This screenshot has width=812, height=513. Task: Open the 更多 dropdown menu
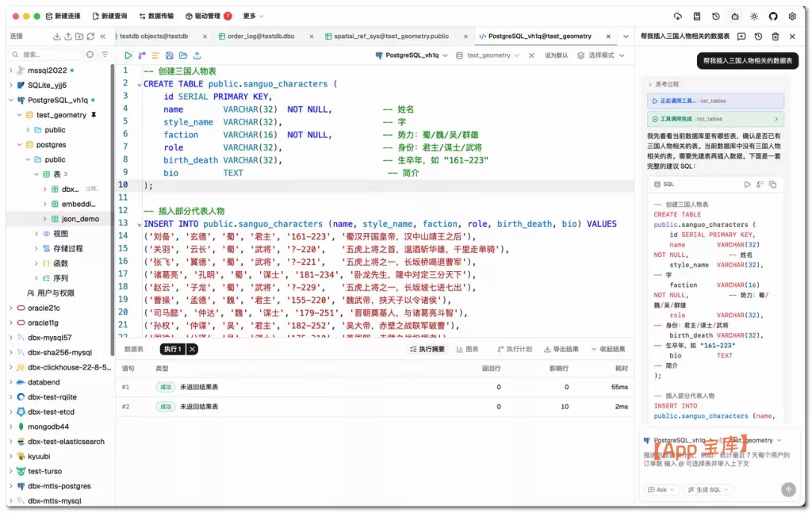pyautogui.click(x=253, y=16)
